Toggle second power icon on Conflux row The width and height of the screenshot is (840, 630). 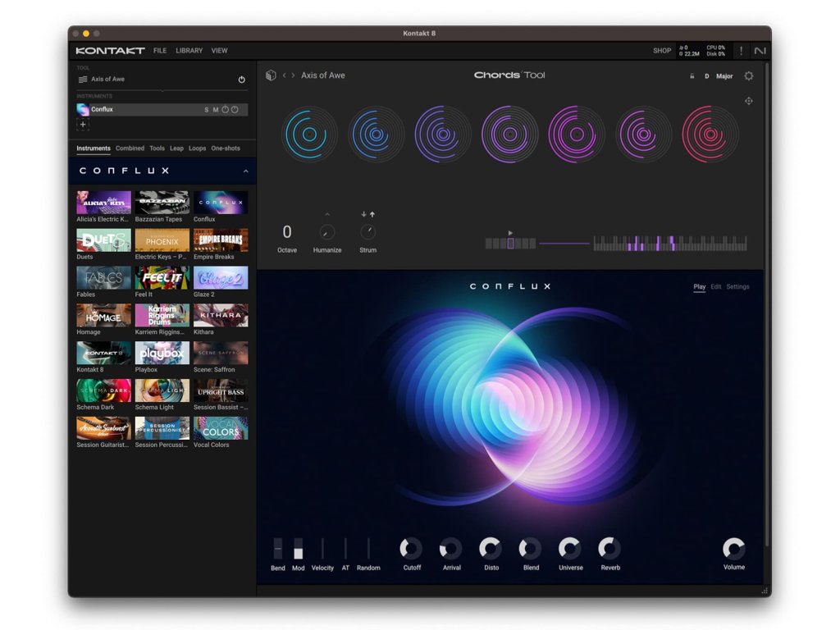[x=235, y=109]
